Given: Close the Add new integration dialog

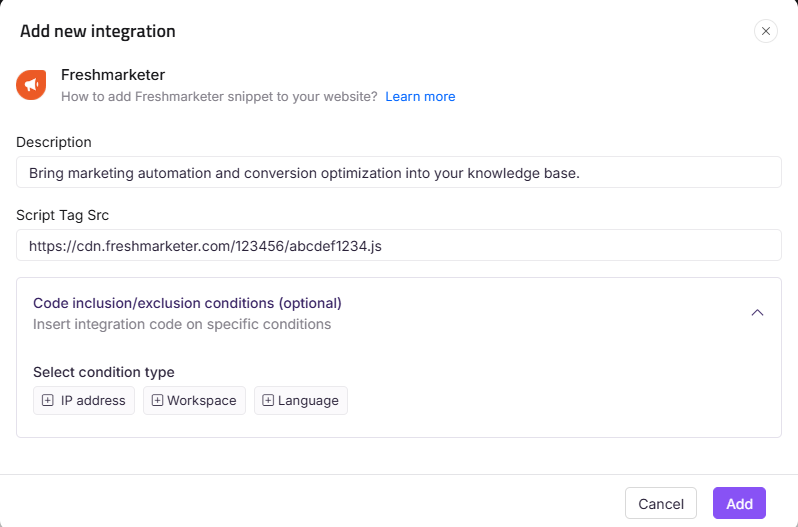Looking at the screenshot, I should [x=765, y=31].
